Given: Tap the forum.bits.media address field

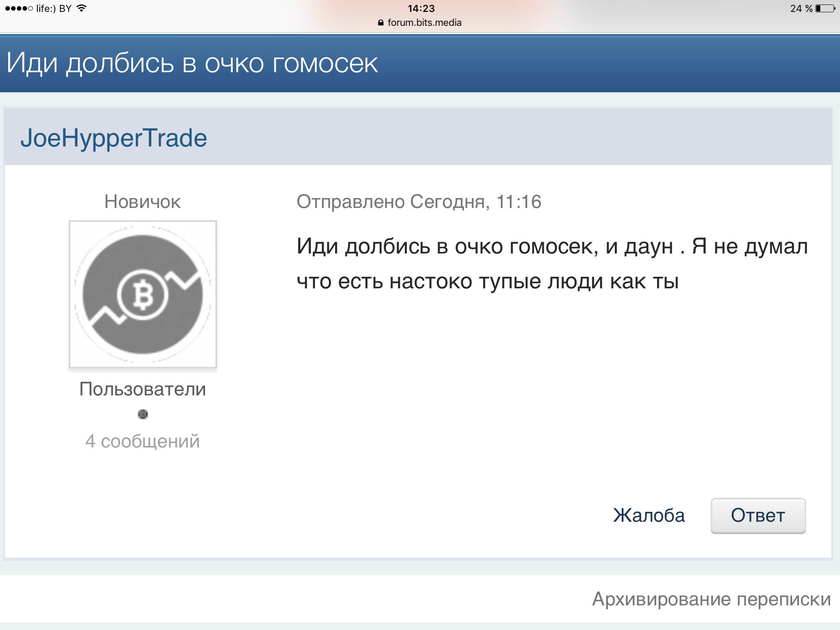Looking at the screenshot, I should [x=424, y=23].
